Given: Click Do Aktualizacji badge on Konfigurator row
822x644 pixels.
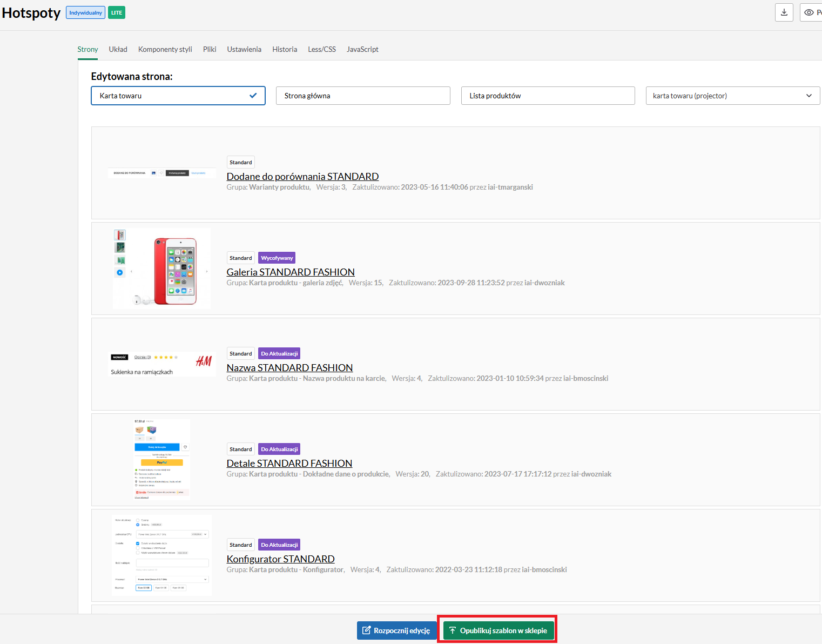Looking at the screenshot, I should coord(279,545).
